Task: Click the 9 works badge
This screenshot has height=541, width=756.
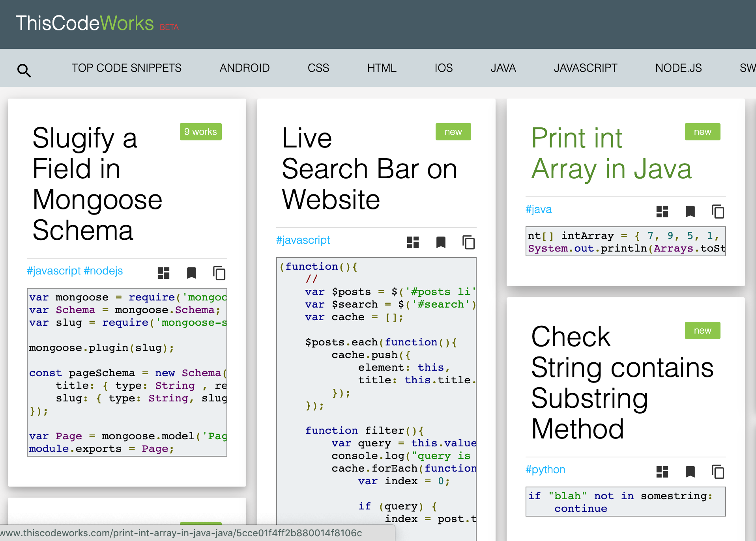Action: pyautogui.click(x=200, y=132)
